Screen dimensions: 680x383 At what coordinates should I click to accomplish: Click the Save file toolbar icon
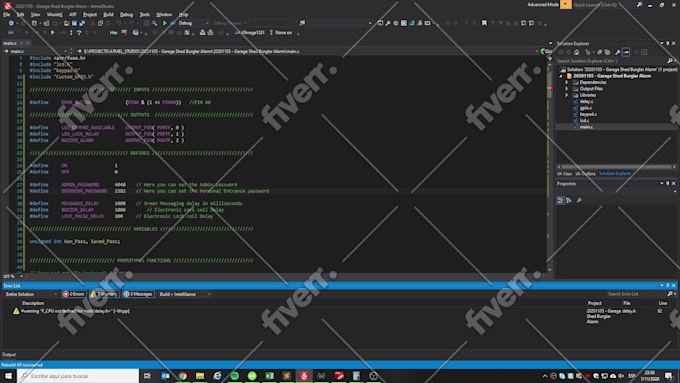tap(74, 23)
